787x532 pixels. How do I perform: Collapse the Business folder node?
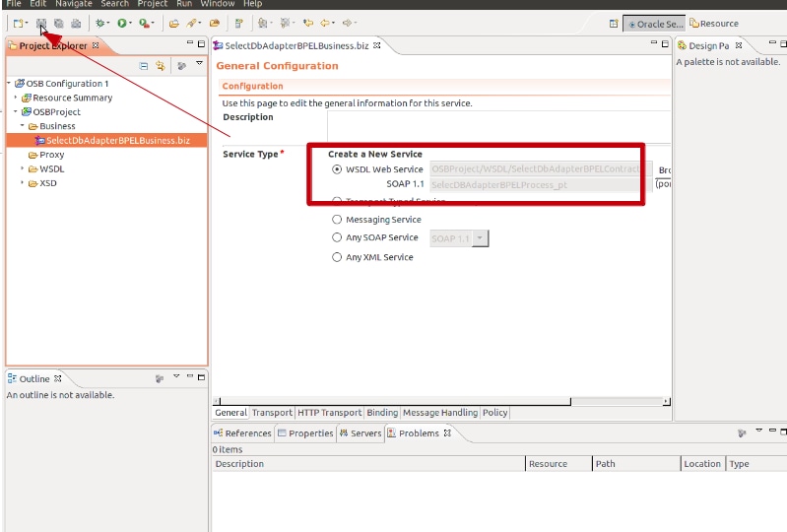pyautogui.click(x=23, y=125)
